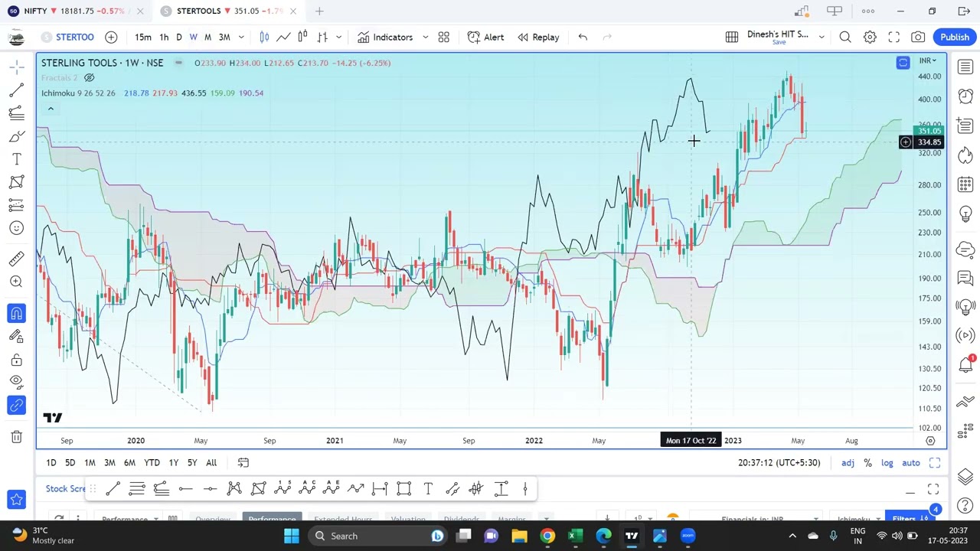Screen dimensions: 980x551
Task: Click the zoom in tool
Action: (x=17, y=282)
